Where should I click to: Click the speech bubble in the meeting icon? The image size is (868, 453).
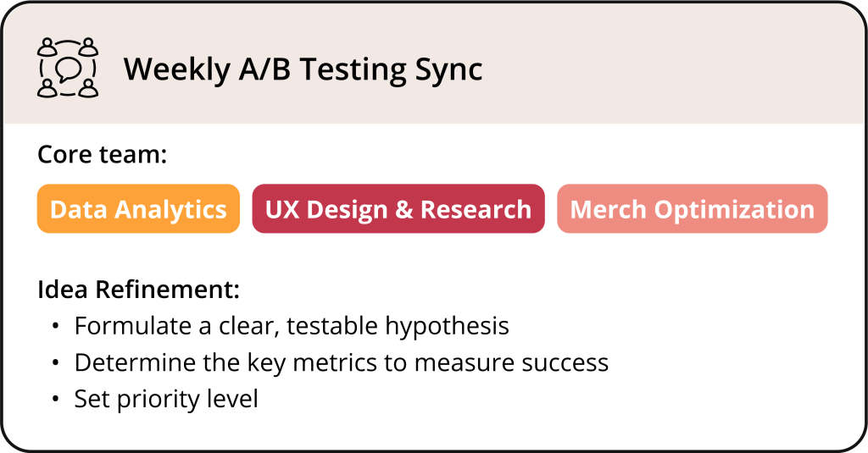68,67
